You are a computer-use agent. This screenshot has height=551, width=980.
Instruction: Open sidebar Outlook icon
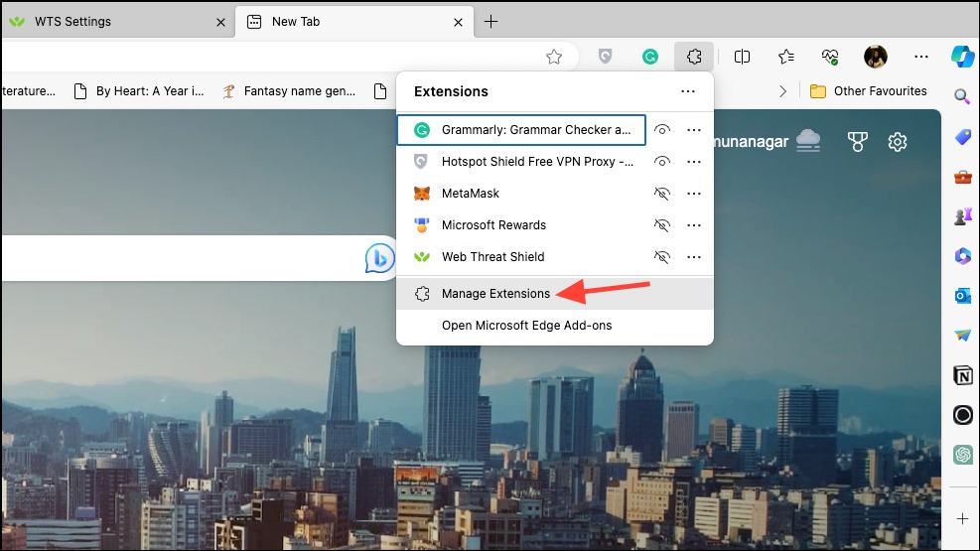click(x=962, y=296)
